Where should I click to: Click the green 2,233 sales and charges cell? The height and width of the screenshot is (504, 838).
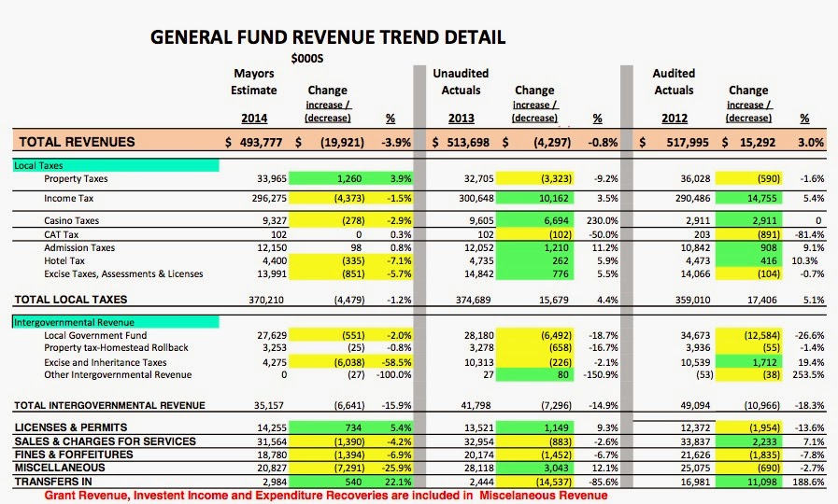point(748,441)
